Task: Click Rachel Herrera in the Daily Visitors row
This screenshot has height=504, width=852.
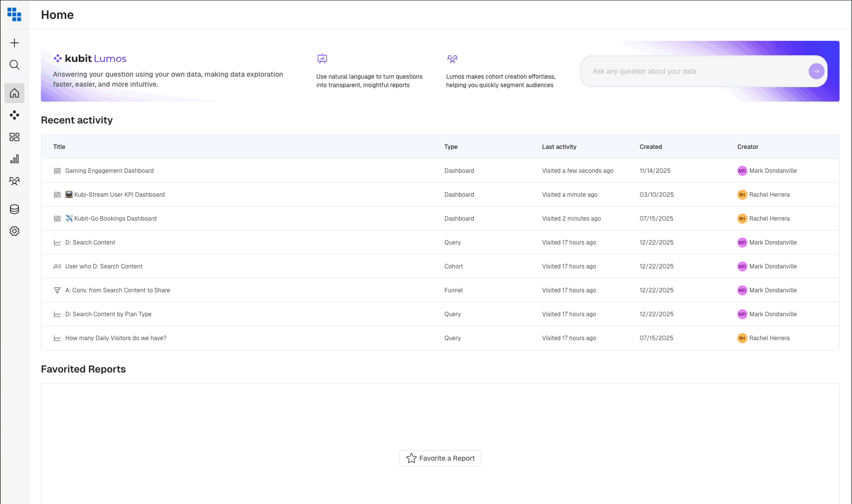Action: click(x=769, y=338)
